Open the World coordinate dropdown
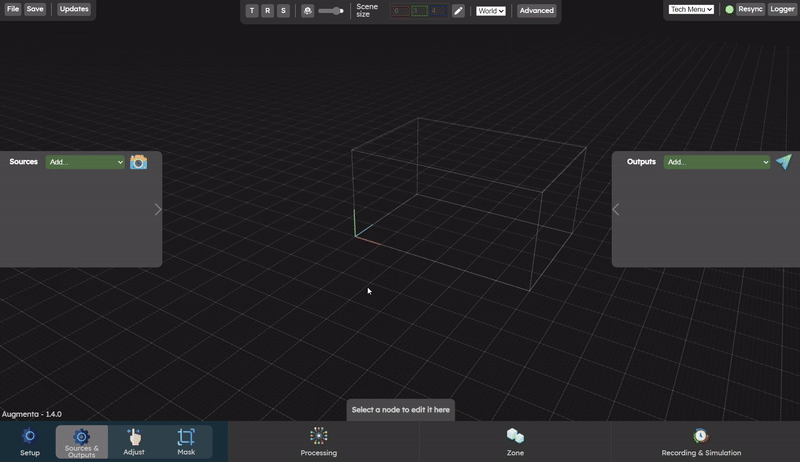Viewport: 800px width, 462px height. click(x=491, y=11)
